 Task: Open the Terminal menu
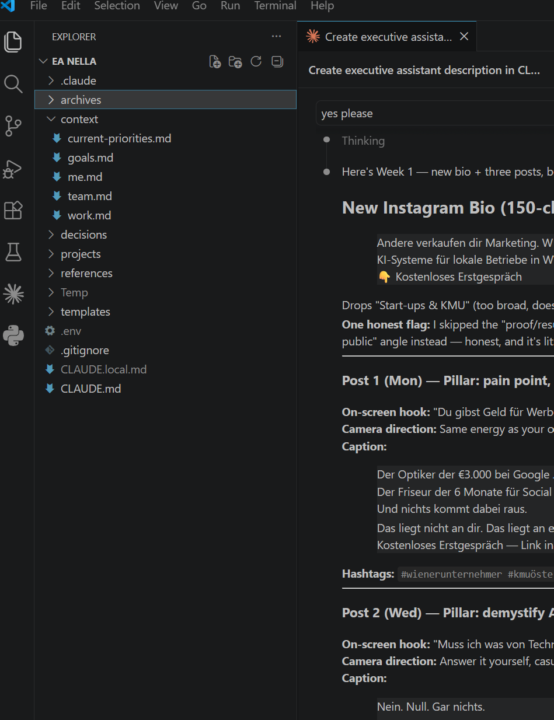click(275, 6)
